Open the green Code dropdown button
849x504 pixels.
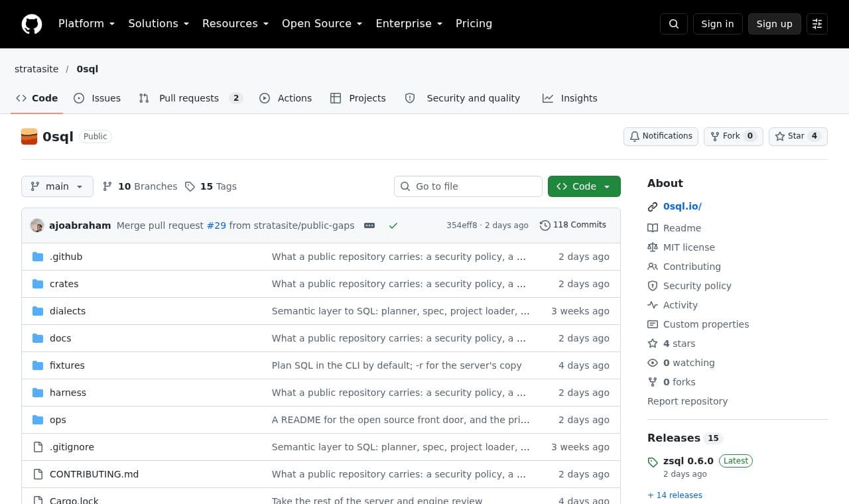[x=584, y=186]
